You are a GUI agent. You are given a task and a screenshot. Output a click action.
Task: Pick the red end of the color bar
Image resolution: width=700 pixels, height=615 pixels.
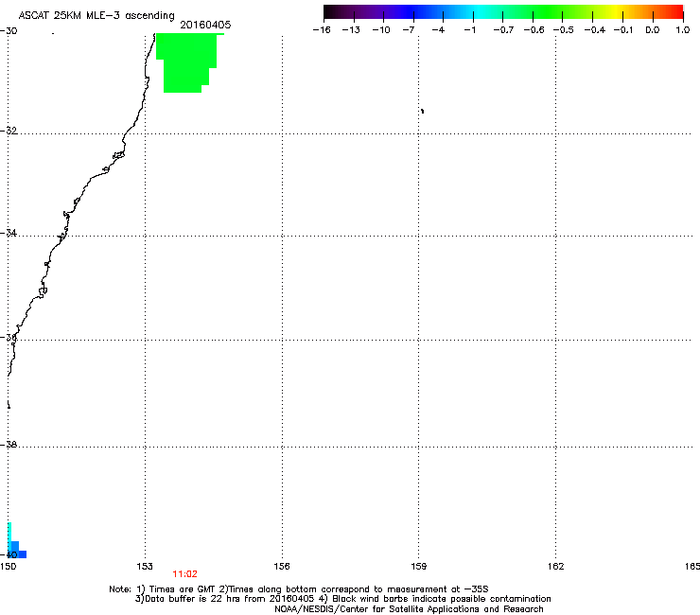point(675,11)
